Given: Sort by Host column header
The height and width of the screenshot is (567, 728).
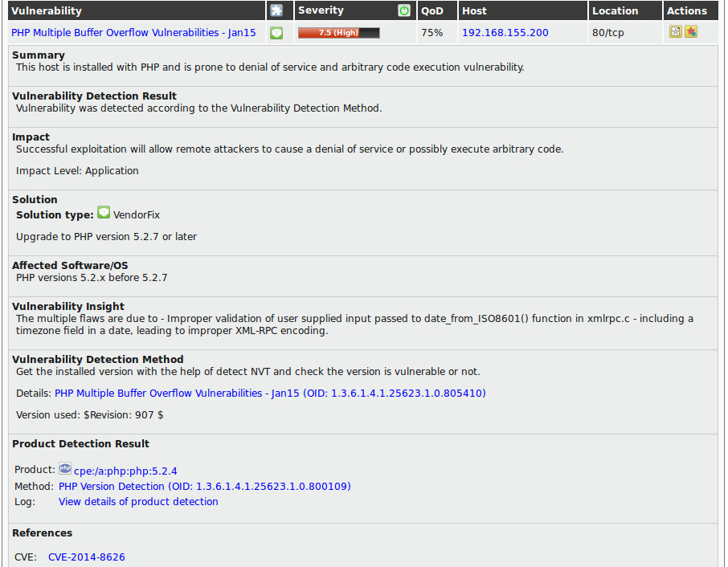Looking at the screenshot, I should [x=474, y=10].
